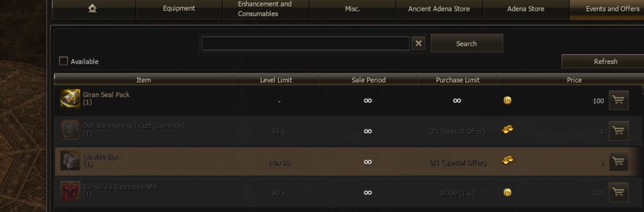
Task: Click the Refresh button
Action: tap(605, 61)
